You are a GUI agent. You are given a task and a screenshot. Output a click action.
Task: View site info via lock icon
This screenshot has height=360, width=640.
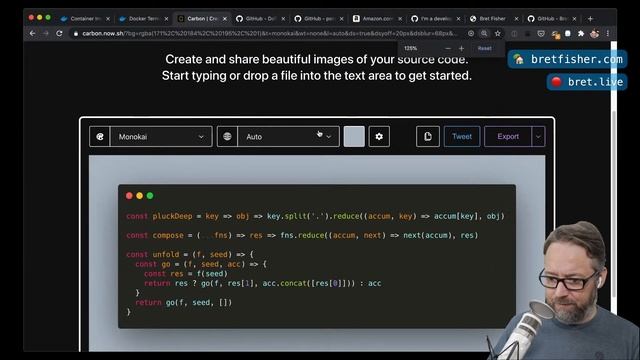pos(76,34)
